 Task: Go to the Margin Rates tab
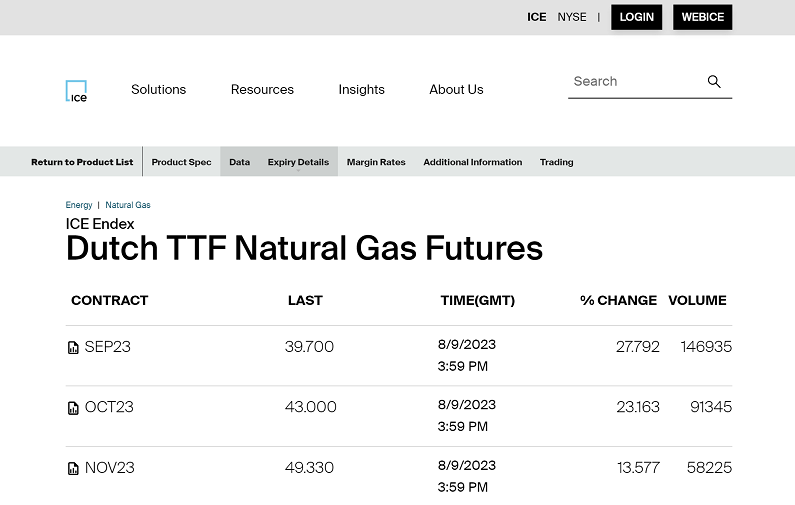[x=376, y=162]
